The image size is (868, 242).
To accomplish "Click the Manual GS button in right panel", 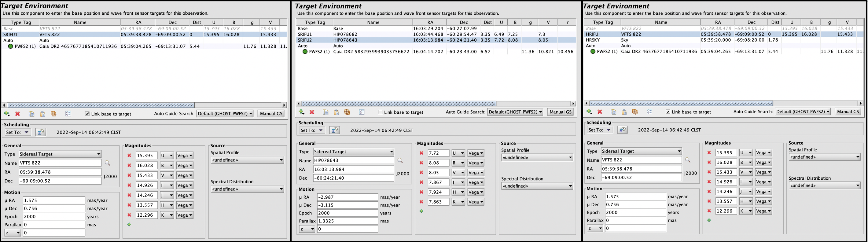I will click(848, 112).
